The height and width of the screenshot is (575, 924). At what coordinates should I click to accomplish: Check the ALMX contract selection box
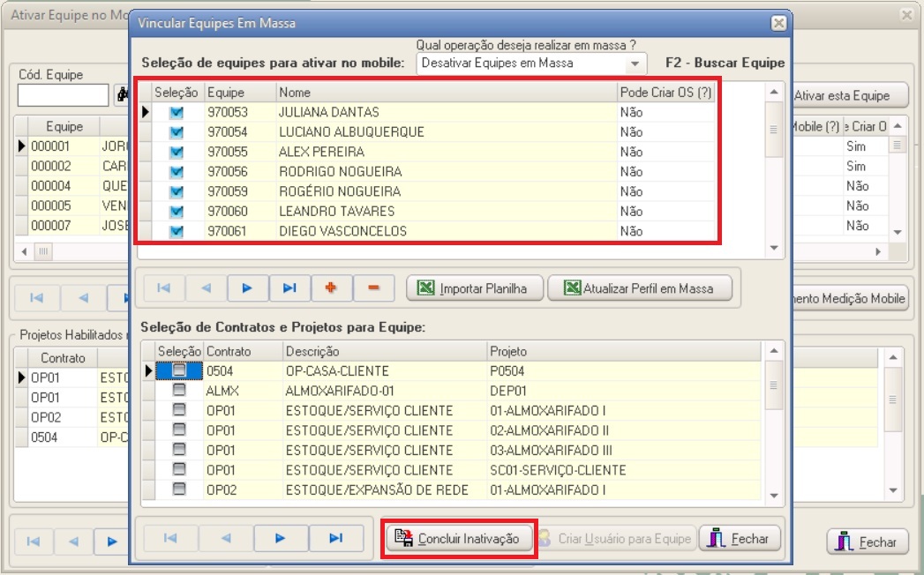(179, 391)
